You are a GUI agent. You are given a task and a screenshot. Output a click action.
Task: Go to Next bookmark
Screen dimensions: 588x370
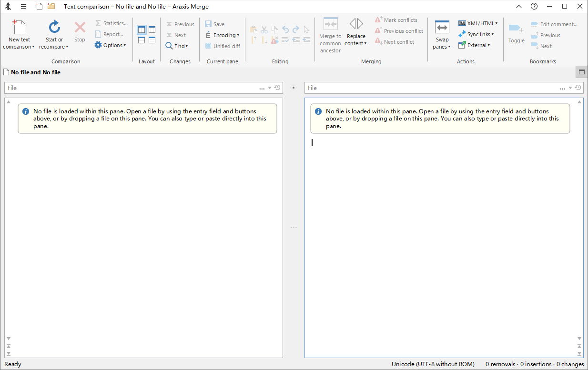(541, 46)
